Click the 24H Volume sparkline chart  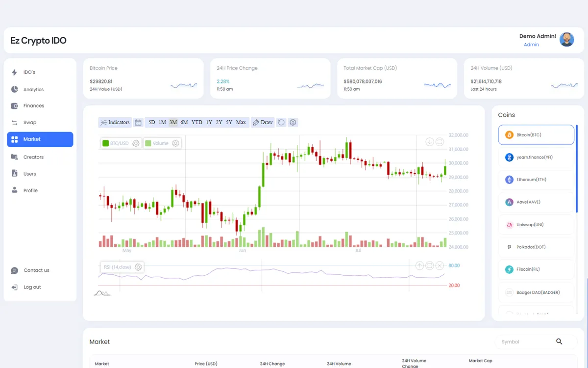pos(564,85)
